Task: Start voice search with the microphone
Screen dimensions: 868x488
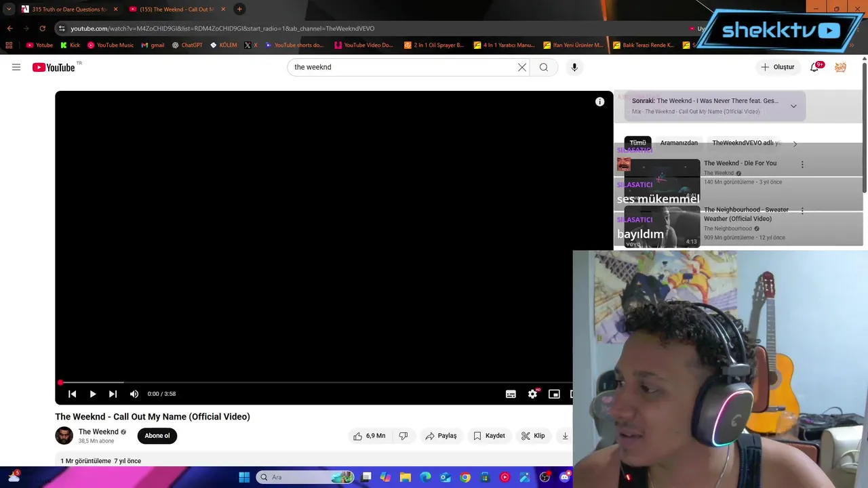Action: click(574, 67)
